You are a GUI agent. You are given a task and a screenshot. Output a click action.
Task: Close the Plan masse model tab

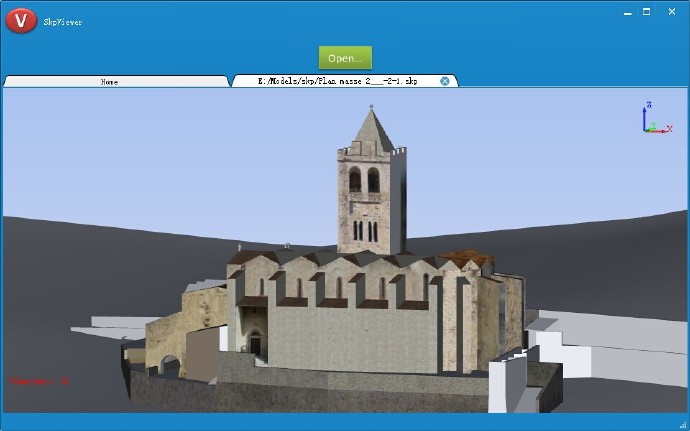[x=445, y=81]
